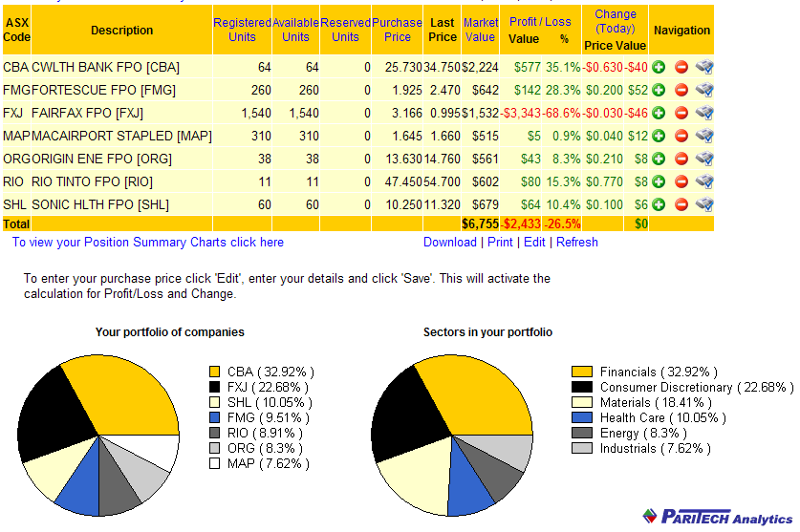
Task: Open the details icon for FMG row
Action: pyautogui.click(x=704, y=90)
